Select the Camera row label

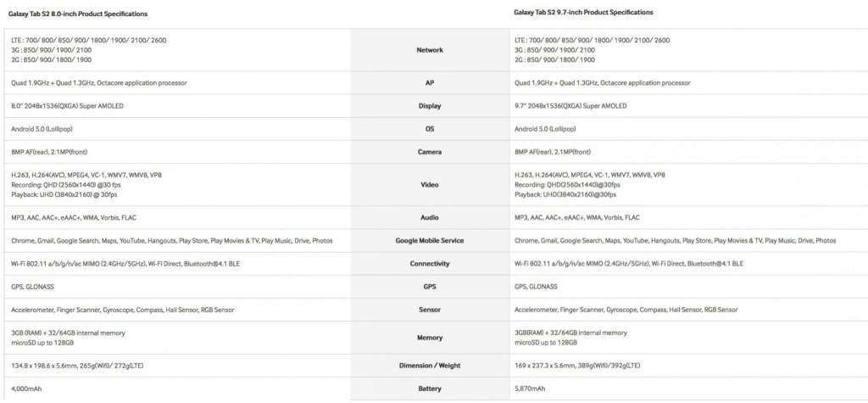click(430, 152)
